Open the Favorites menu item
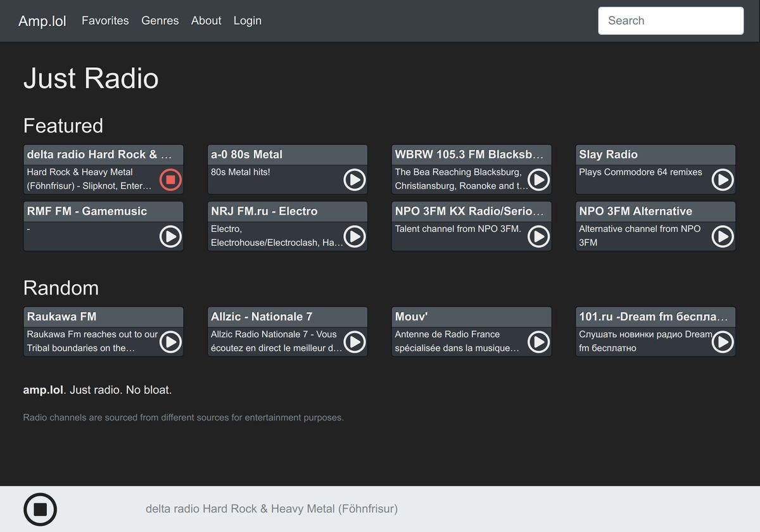 [105, 21]
